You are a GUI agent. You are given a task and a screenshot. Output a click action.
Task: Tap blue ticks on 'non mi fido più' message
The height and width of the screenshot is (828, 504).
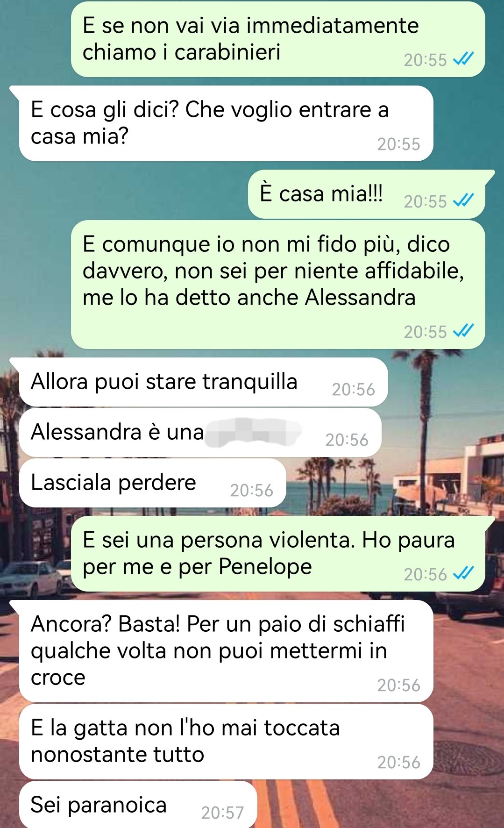463,331
